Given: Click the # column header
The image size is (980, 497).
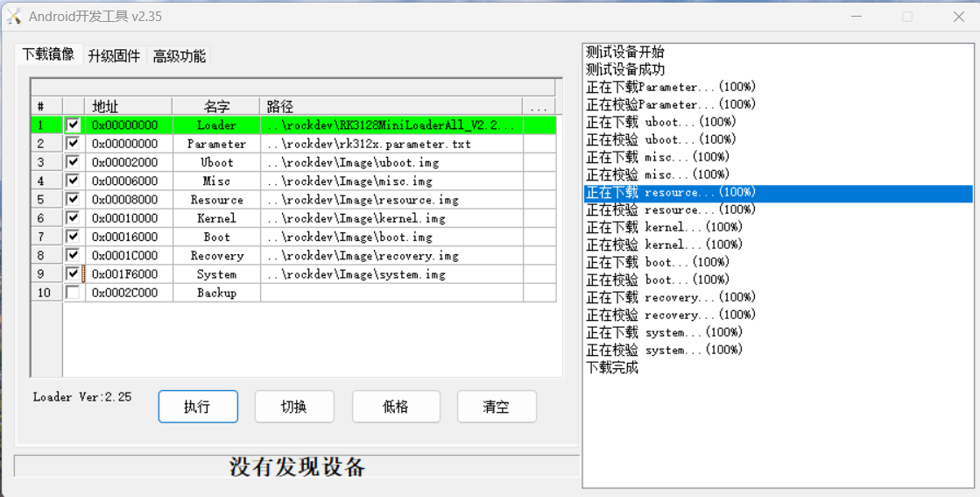Looking at the screenshot, I should (x=47, y=106).
